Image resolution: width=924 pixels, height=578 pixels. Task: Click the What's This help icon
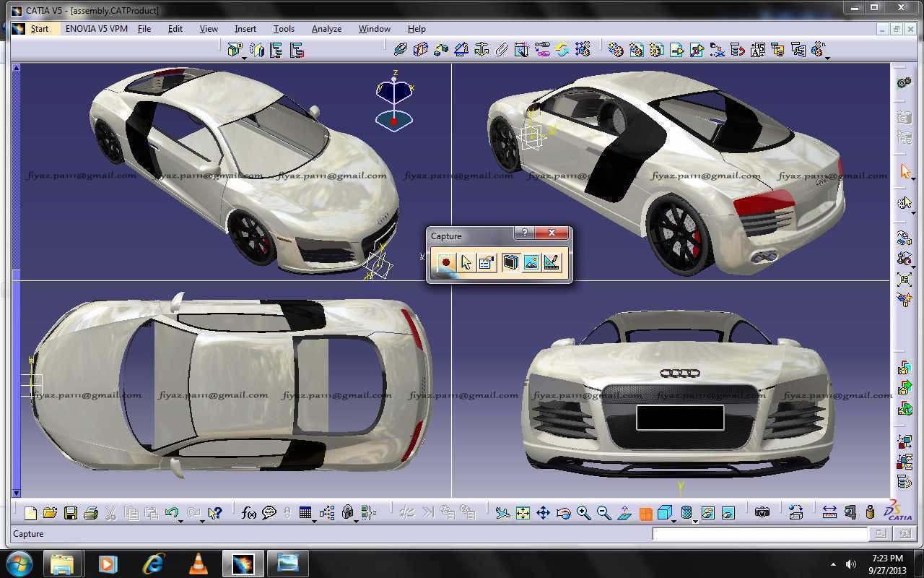pos(214,513)
